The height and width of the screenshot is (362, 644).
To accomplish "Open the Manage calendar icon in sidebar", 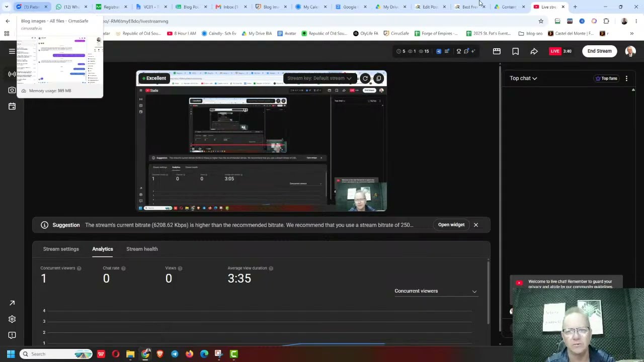I will pyautogui.click(x=12, y=106).
